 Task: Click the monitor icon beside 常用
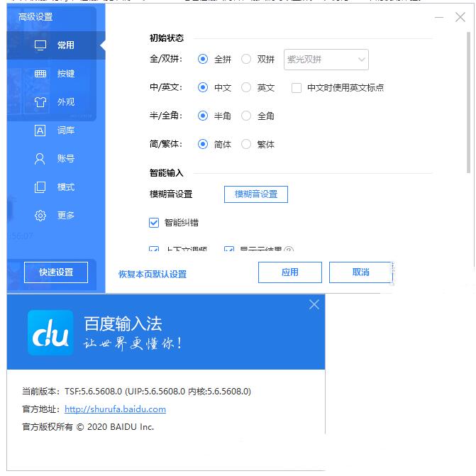40,45
